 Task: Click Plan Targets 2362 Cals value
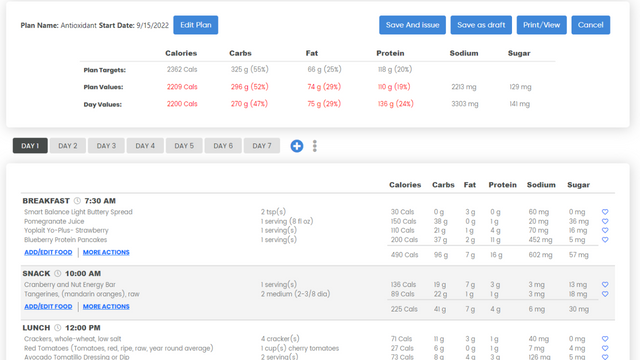click(182, 69)
